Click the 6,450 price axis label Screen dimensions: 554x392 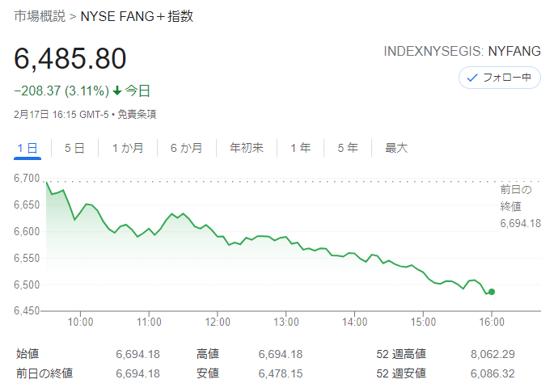coord(27,311)
